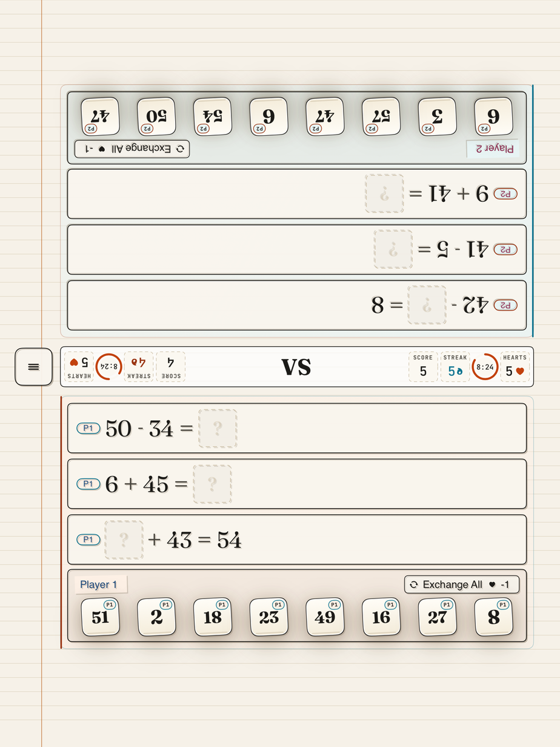
Task: Pick Player 1's number tile 18
Action: coord(213,617)
